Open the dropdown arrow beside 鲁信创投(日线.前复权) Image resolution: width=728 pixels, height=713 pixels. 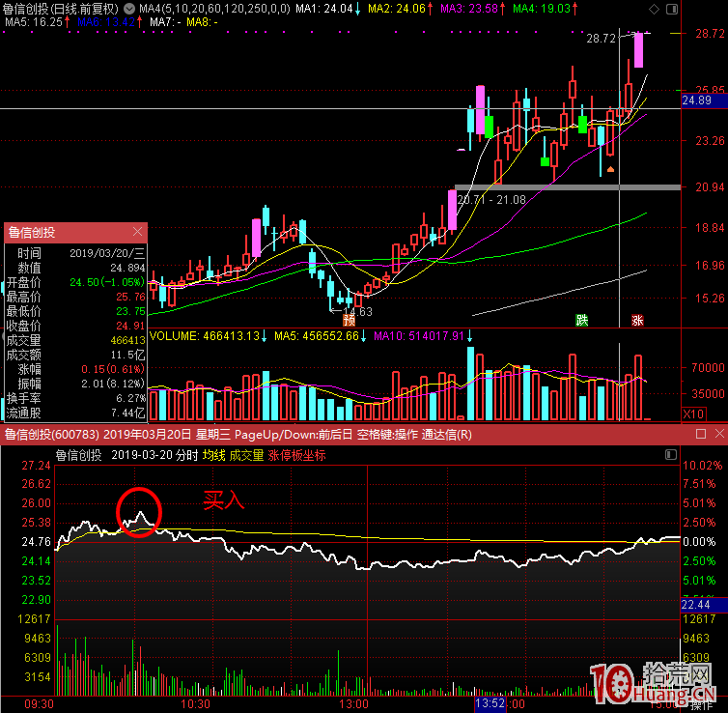(129, 9)
